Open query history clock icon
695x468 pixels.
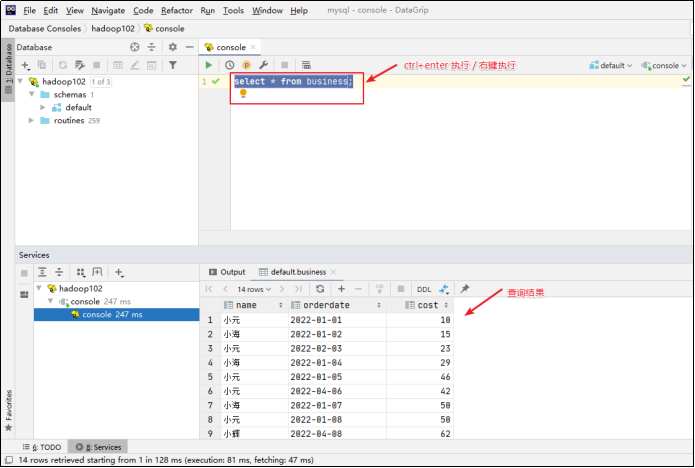tap(229, 65)
